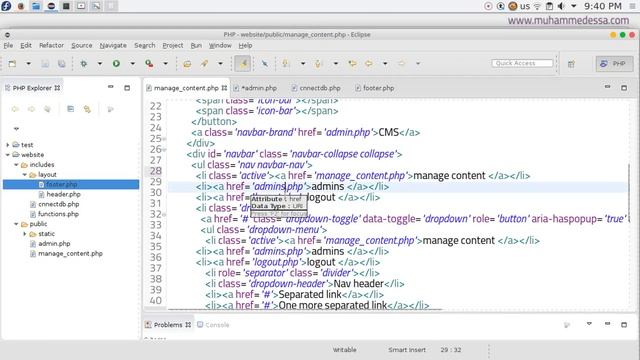The image size is (640, 360).
Task: Click the External Tools run icon
Action: tap(149, 64)
